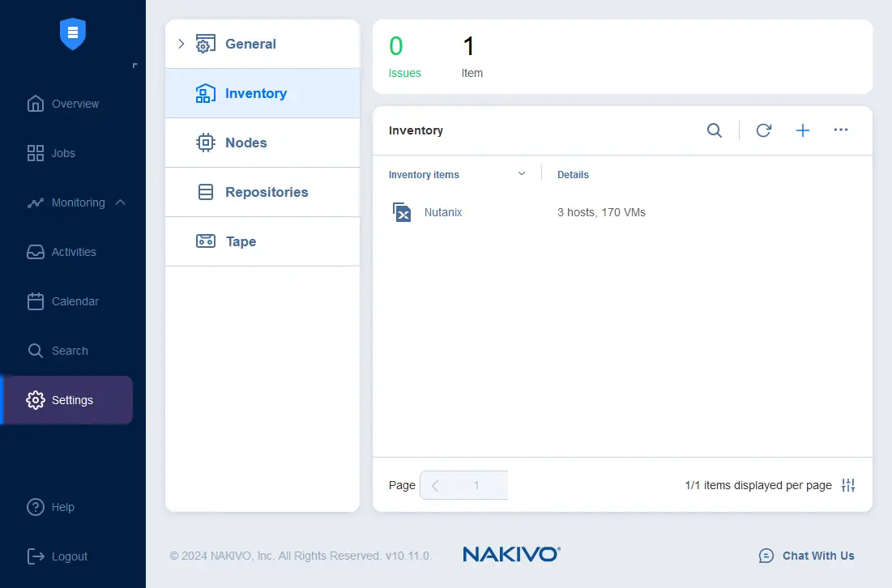Click the Help question mark icon
Screen dimensions: 892x588
[x=36, y=507]
